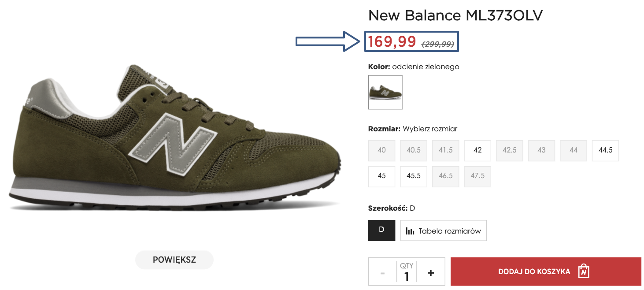
Task: Choose size 45.5
Action: click(x=414, y=176)
